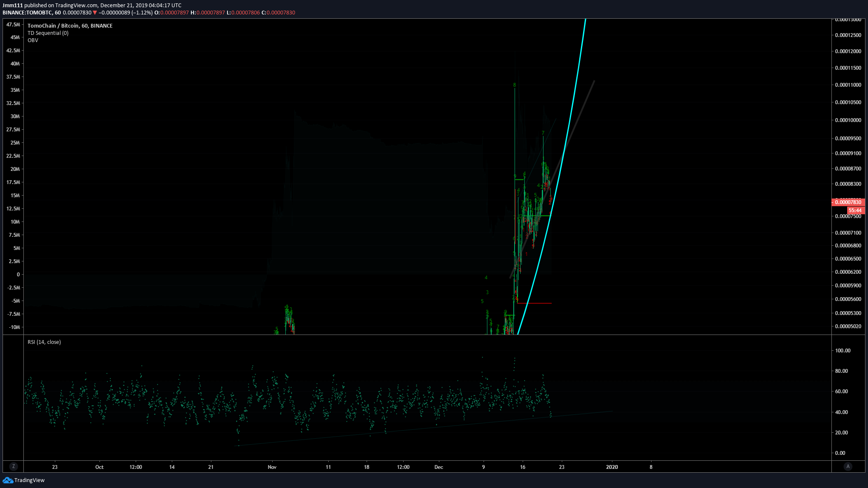
Task: Click the TomoChain / Bitcoin chart title
Action: click(x=70, y=26)
